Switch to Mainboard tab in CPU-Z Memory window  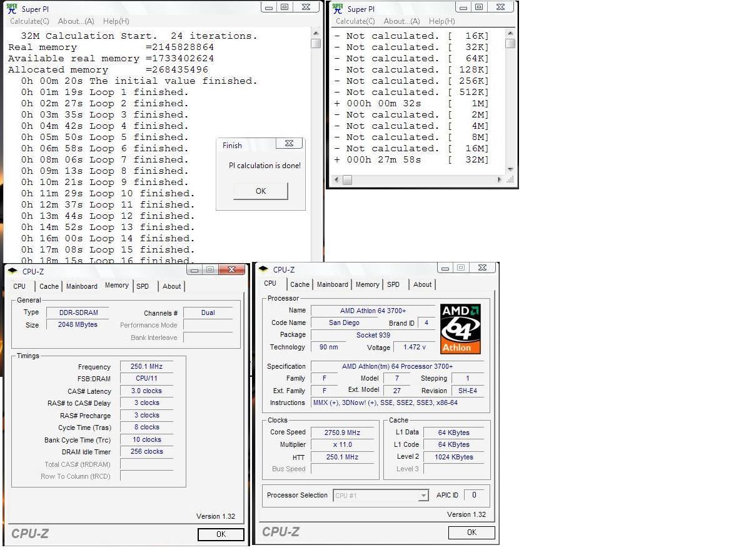tap(82, 286)
